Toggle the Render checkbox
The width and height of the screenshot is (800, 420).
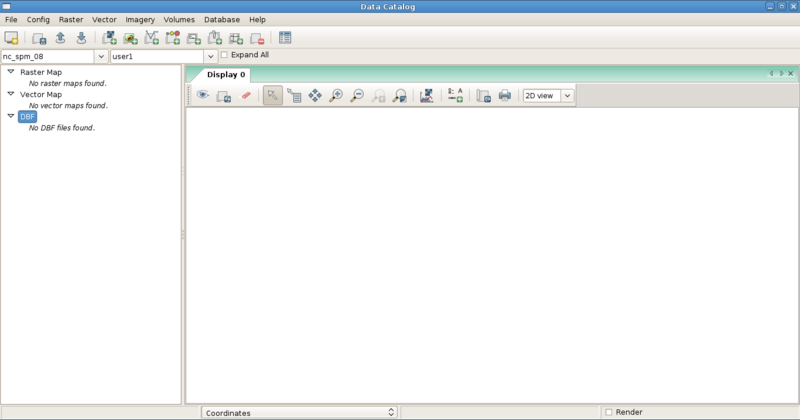click(x=609, y=412)
